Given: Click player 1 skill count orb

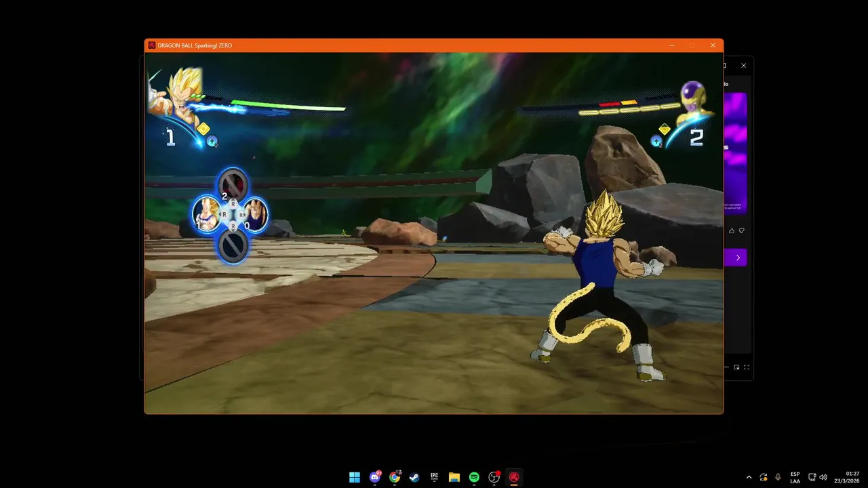Looking at the screenshot, I should [x=212, y=142].
